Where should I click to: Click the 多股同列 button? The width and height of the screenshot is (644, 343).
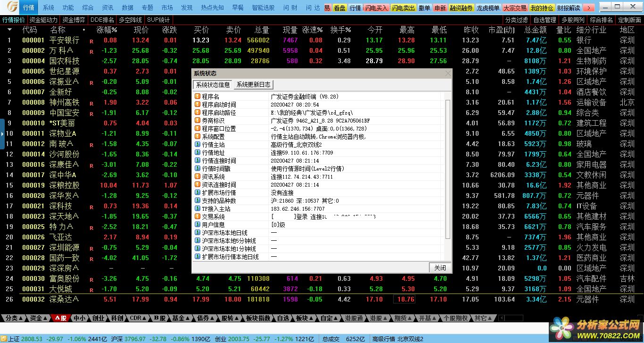[x=573, y=20]
